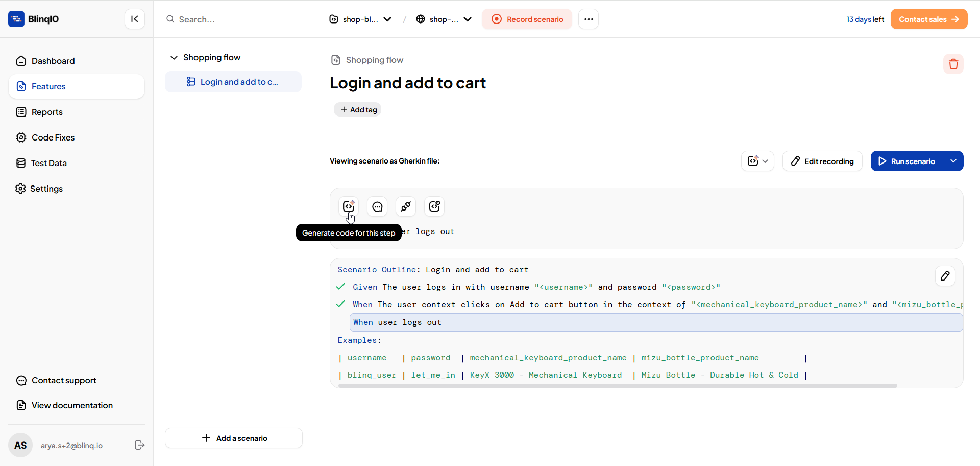Open the Features page
The height and width of the screenshot is (466, 980).
point(77,86)
